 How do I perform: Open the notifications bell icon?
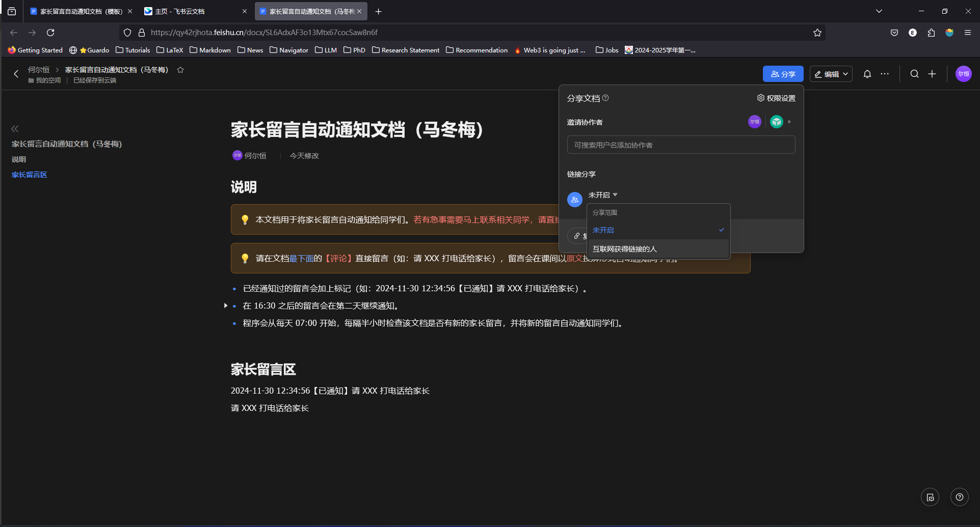(867, 74)
